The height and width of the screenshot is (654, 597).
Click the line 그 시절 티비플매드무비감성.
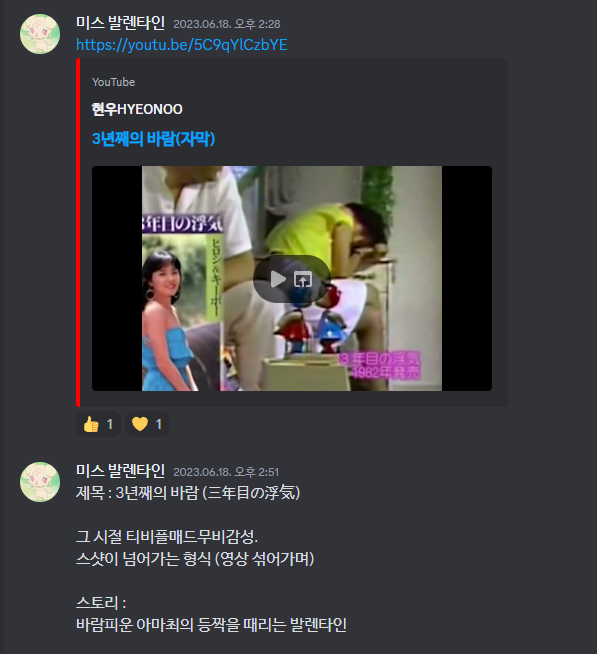click(167, 537)
